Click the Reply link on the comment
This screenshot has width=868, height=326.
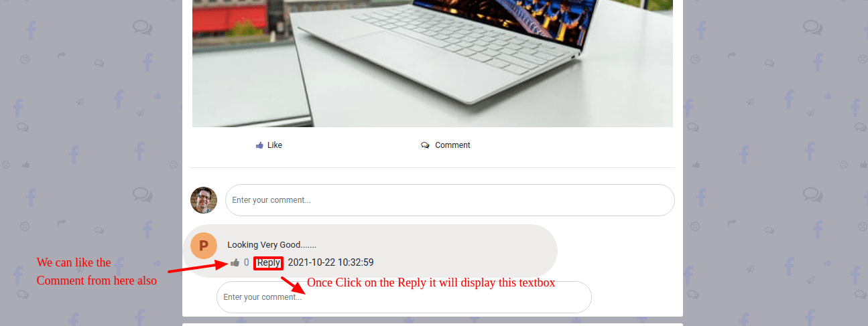coord(268,262)
